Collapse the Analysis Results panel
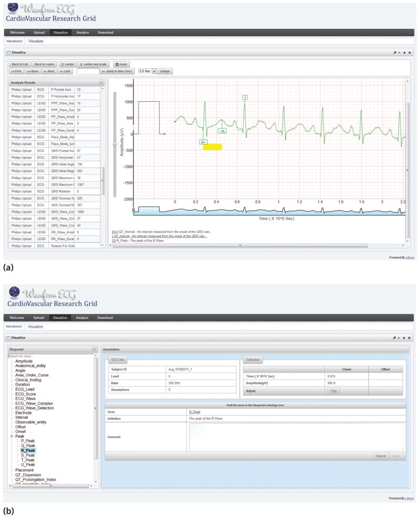Image resolution: width=420 pixels, height=518 pixels. (101, 82)
